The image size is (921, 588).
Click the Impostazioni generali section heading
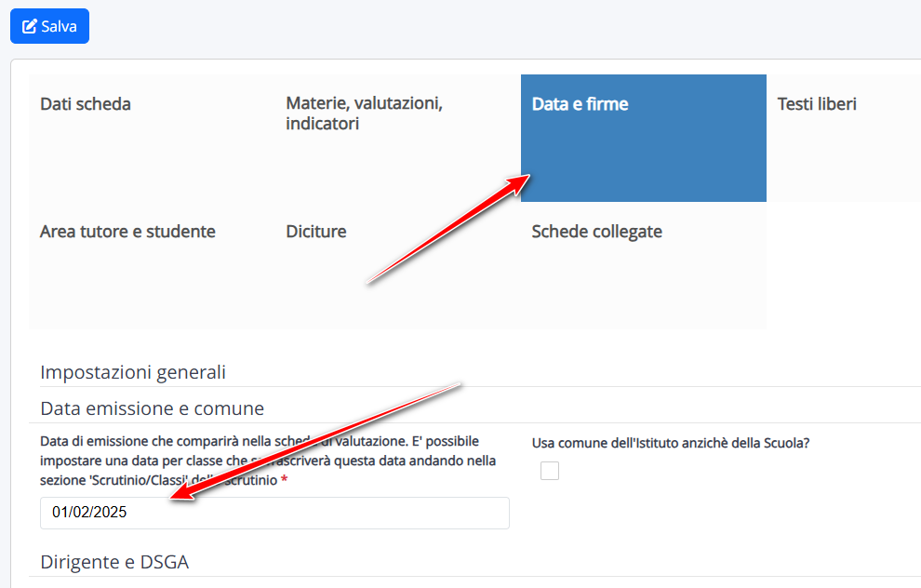(133, 372)
